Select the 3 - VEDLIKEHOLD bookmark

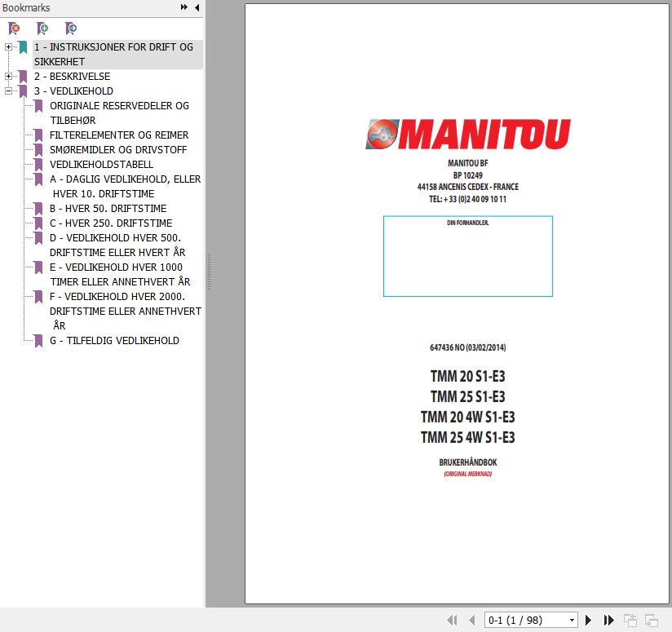pyautogui.click(x=73, y=91)
